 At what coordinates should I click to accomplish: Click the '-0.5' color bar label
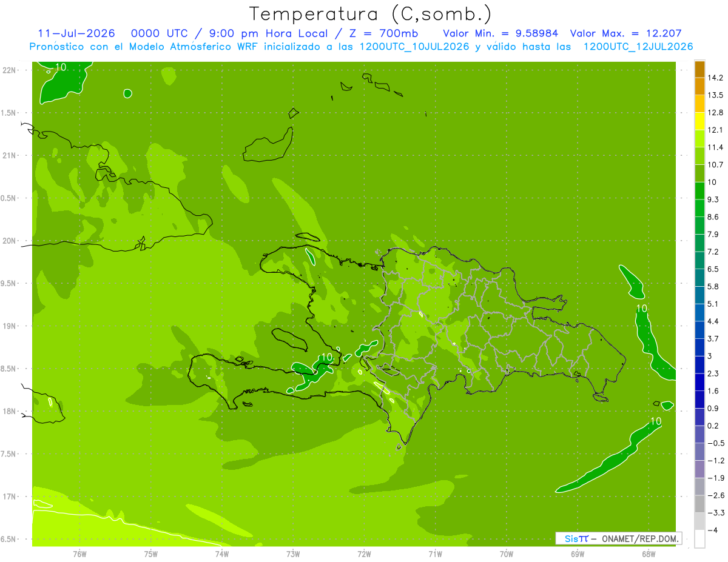click(x=716, y=443)
